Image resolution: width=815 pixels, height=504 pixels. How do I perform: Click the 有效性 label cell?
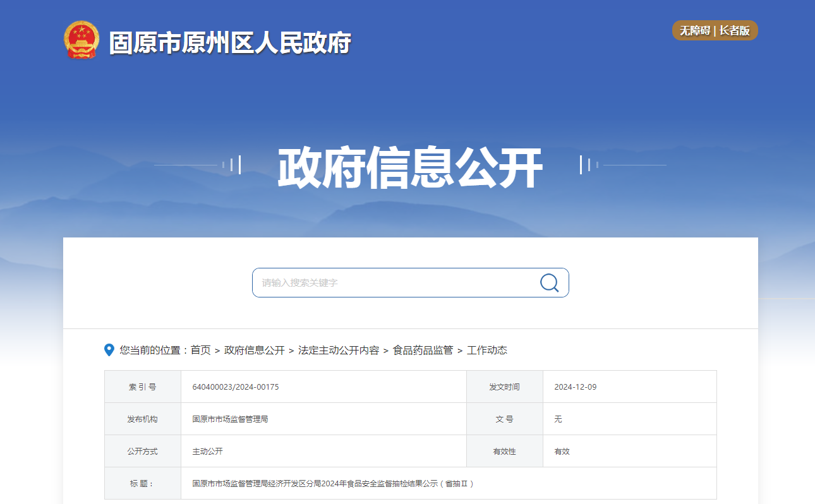[x=505, y=452]
